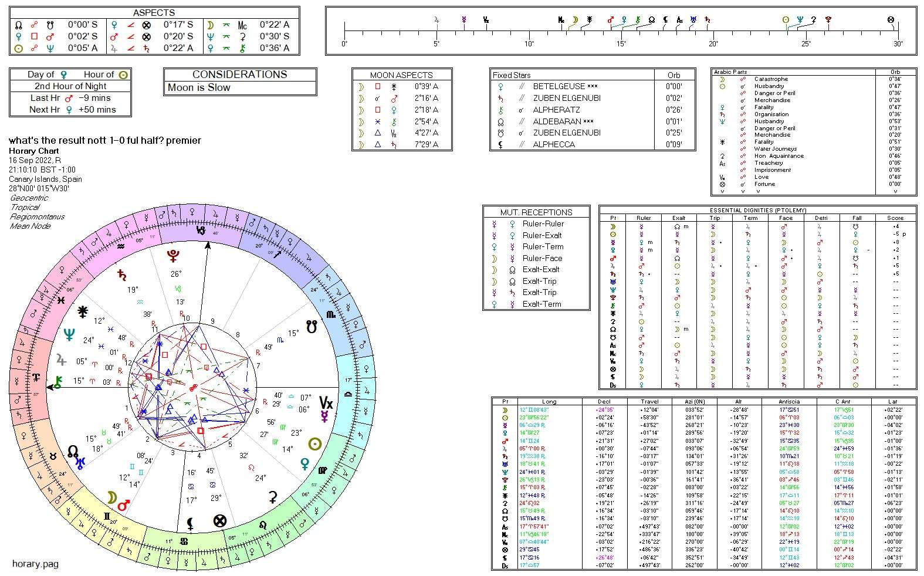Click the black Juno asterisk glyph in the wheel
This screenshot has height=576, width=924.
pos(83,311)
